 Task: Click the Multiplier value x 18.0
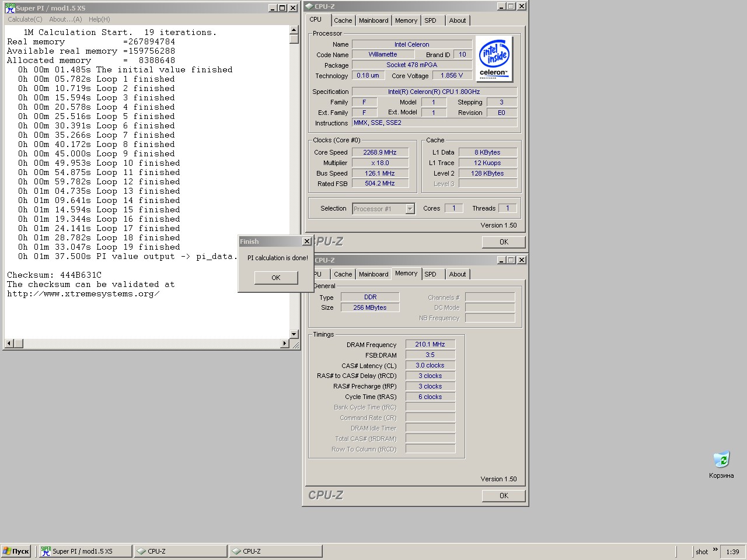click(x=380, y=163)
